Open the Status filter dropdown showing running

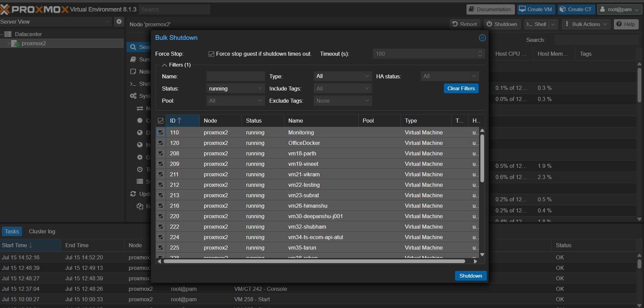point(260,88)
